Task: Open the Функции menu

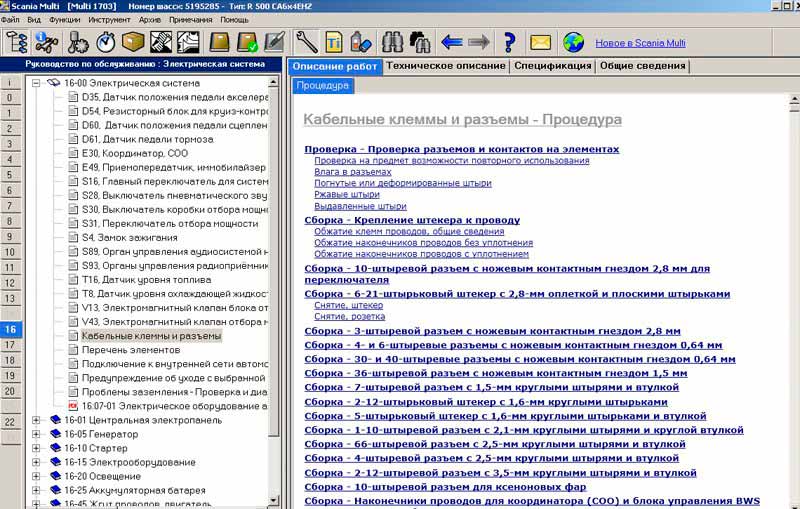Action: click(x=65, y=20)
